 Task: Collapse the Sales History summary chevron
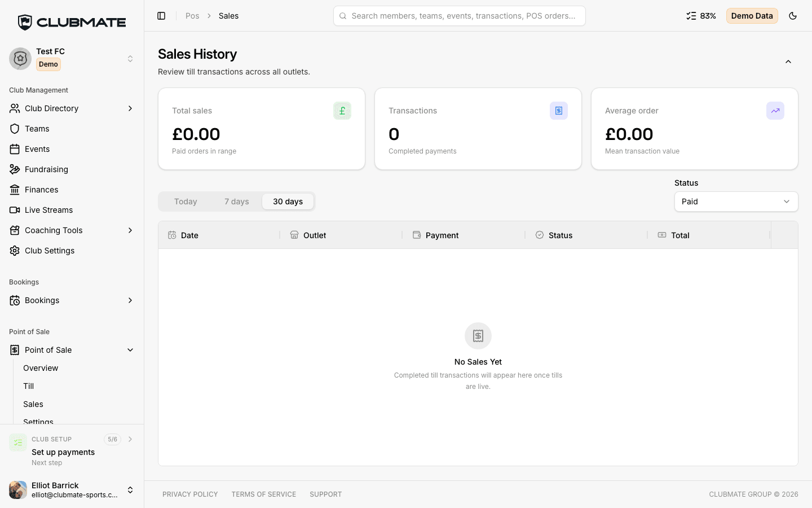pyautogui.click(x=788, y=62)
